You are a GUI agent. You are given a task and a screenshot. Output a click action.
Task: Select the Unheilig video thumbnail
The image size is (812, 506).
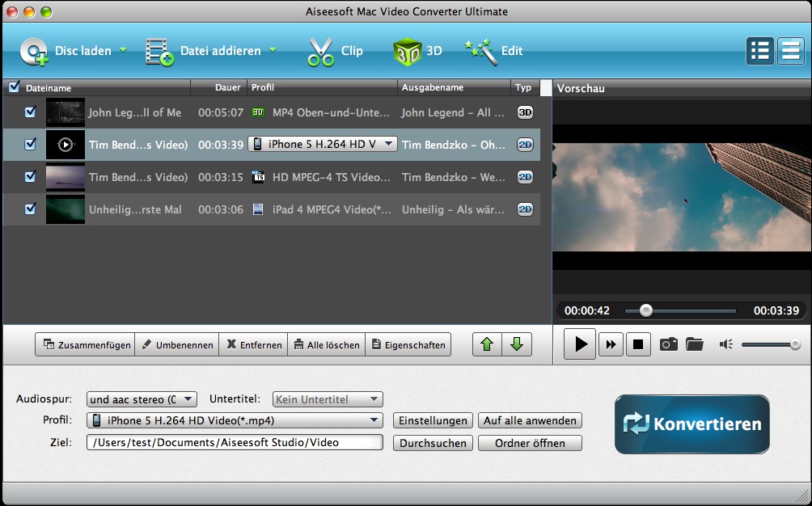(66, 209)
